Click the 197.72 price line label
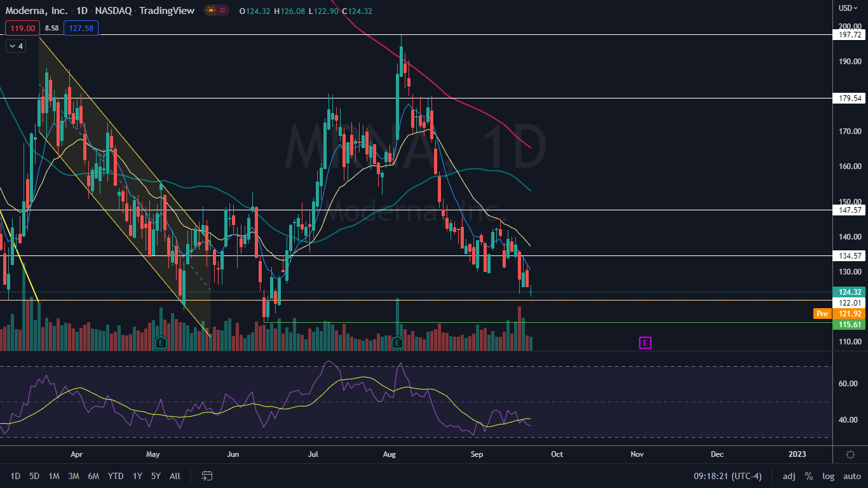This screenshot has width=868, height=488. (x=850, y=35)
